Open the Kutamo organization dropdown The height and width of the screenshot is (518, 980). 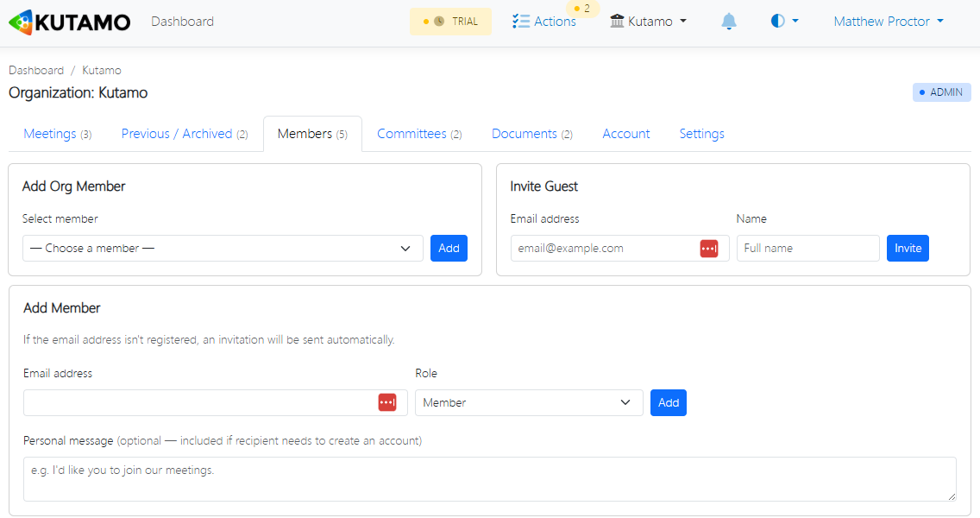(x=648, y=22)
